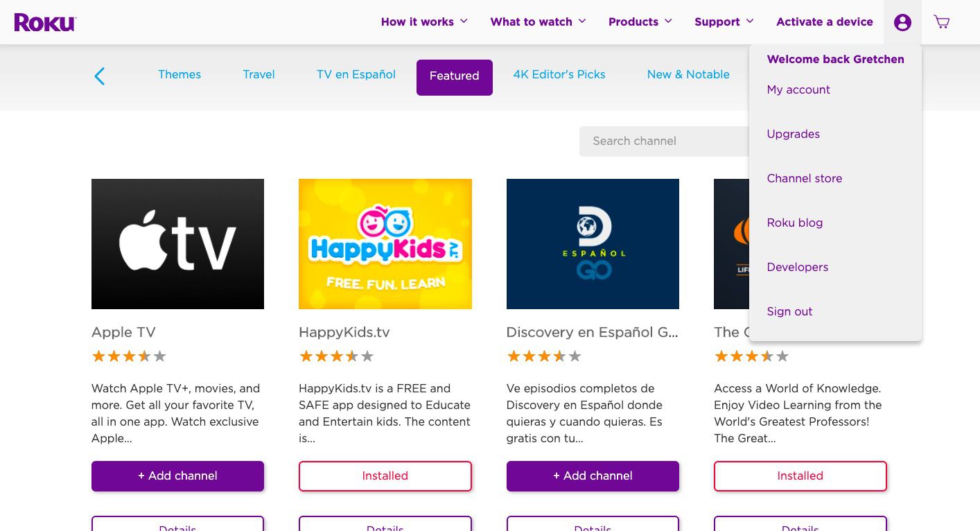Select Upgrades in account menu
Viewport: 980px width, 531px height.
794,134
